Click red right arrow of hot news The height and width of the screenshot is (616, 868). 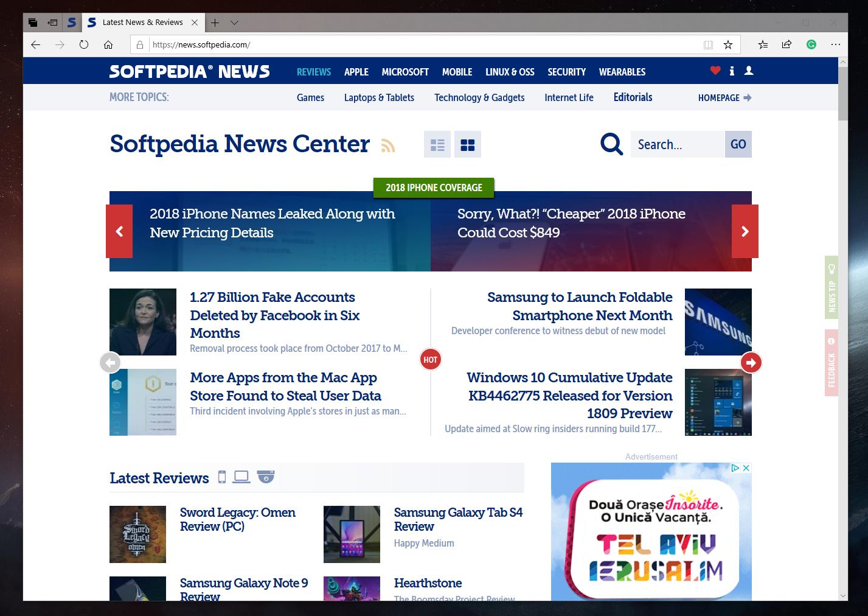point(751,363)
